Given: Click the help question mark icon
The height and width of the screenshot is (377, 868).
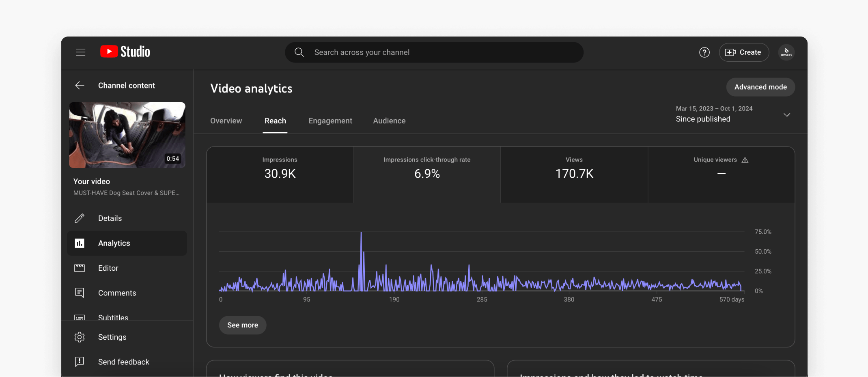Looking at the screenshot, I should [x=704, y=52].
